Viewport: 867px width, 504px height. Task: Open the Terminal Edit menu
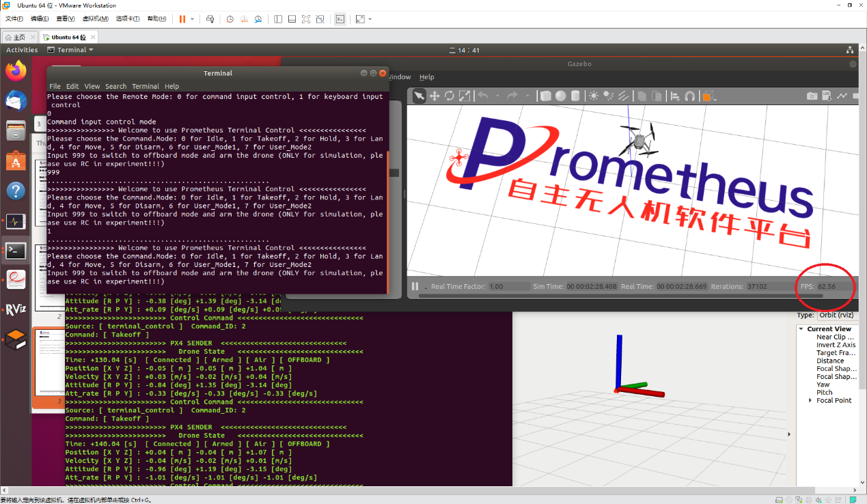pyautogui.click(x=72, y=86)
